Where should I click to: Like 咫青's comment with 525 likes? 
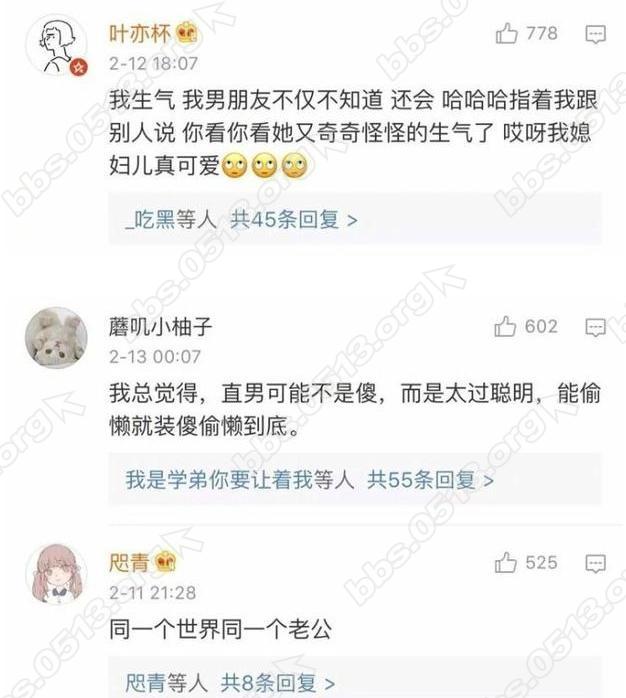coord(505,562)
